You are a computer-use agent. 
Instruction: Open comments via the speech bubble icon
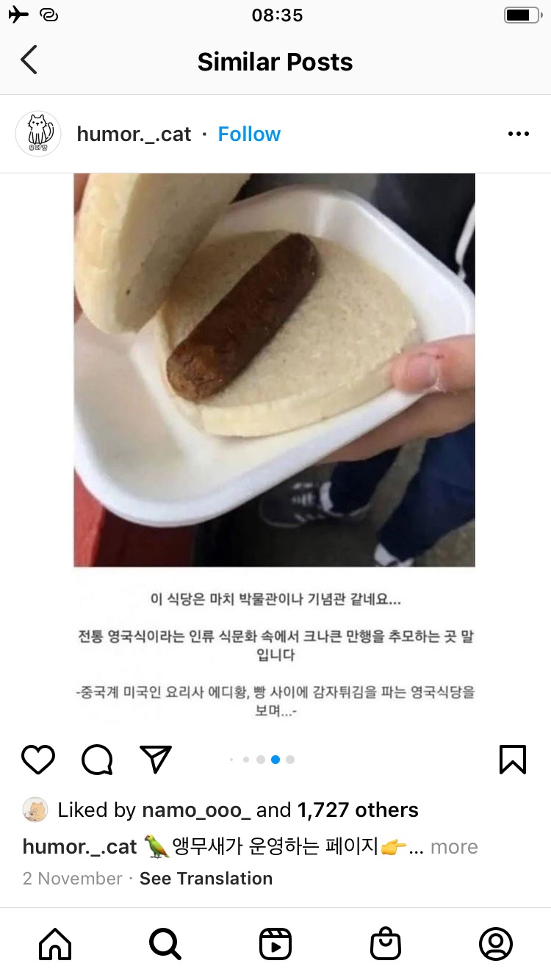point(97,760)
